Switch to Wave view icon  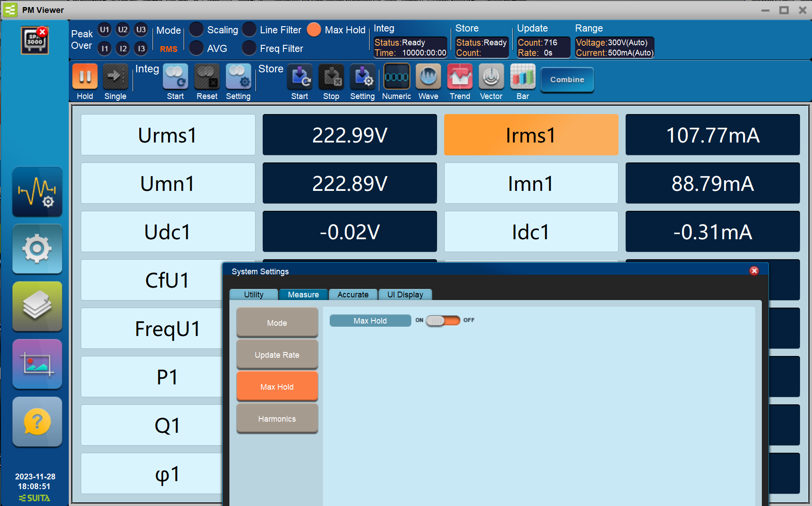[x=428, y=77]
